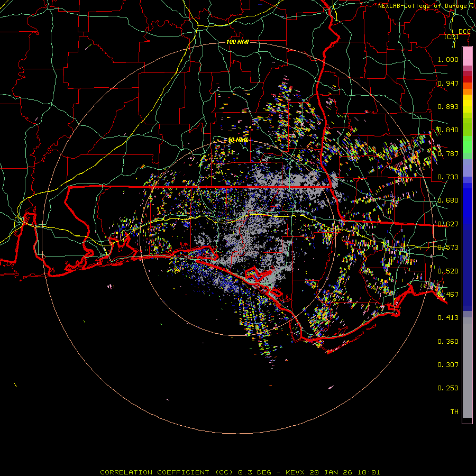Viewport: 476px width, 476px height.
Task: Click the [CC] units label
Action: click(451, 36)
